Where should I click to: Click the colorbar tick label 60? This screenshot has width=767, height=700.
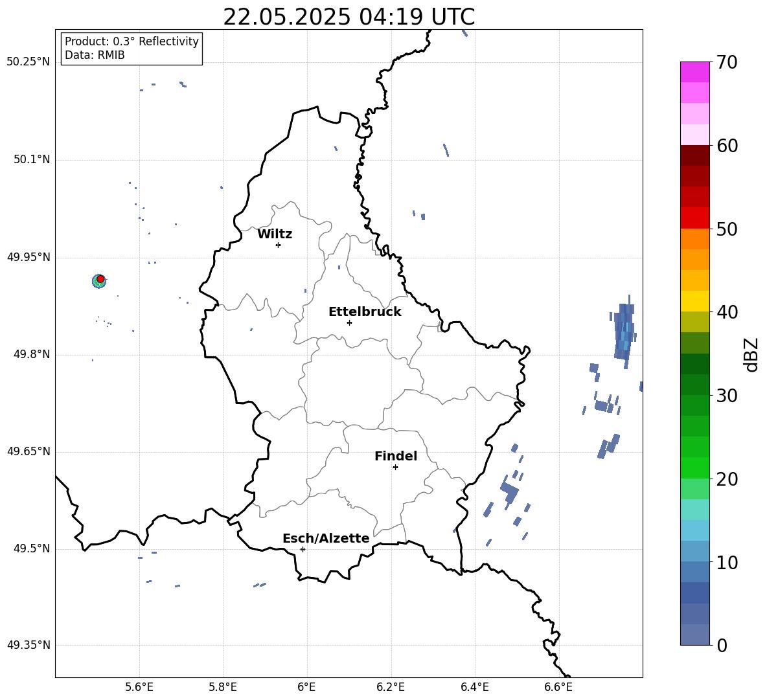click(727, 146)
